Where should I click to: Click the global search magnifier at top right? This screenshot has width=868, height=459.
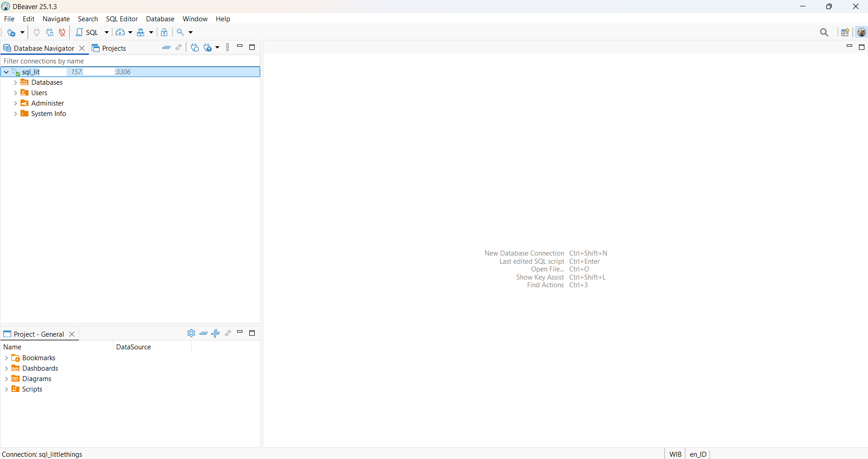click(824, 33)
